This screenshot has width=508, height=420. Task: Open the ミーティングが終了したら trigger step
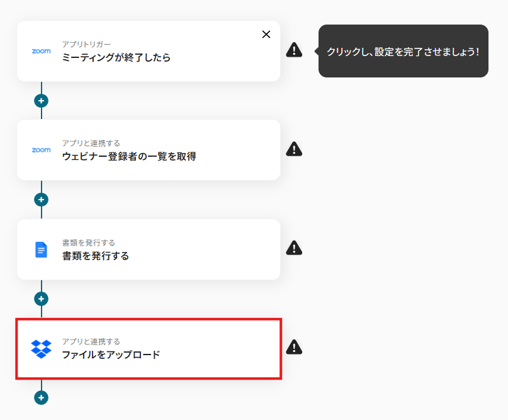click(149, 51)
